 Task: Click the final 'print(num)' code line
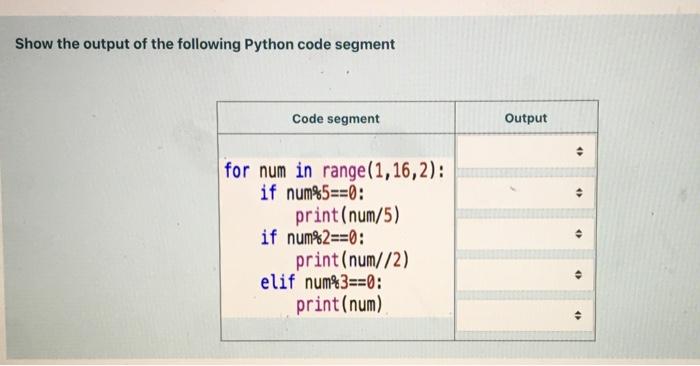tap(339, 304)
